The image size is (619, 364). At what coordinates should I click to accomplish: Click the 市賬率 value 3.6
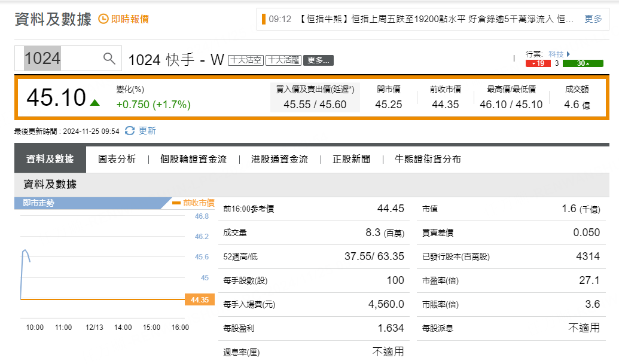pos(593,304)
